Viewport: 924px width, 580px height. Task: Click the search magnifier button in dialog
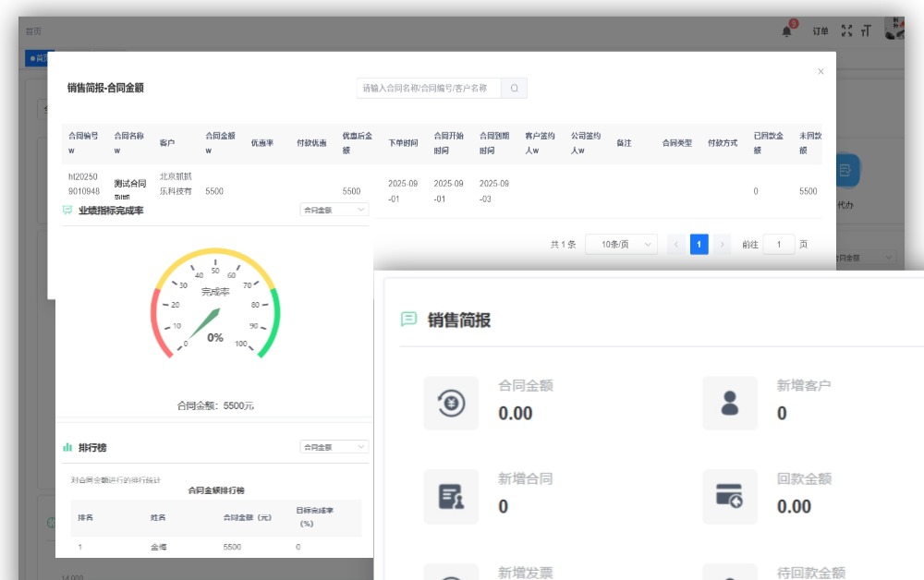[514, 88]
